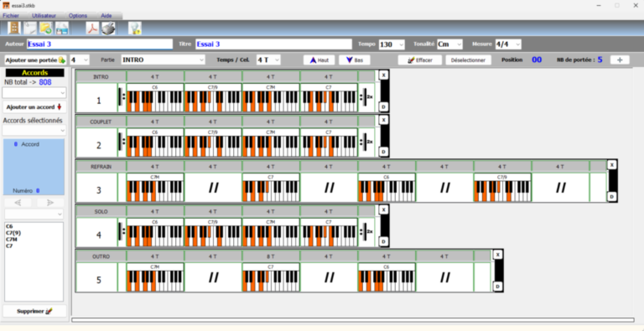Open the Options menu

pos(78,16)
